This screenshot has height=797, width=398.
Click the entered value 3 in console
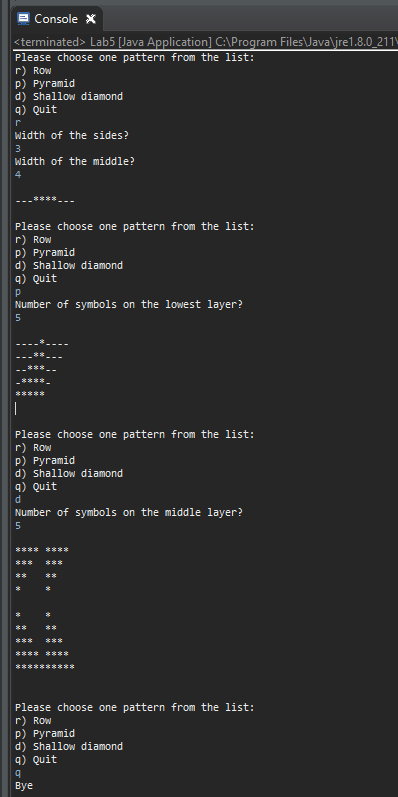[x=18, y=149]
